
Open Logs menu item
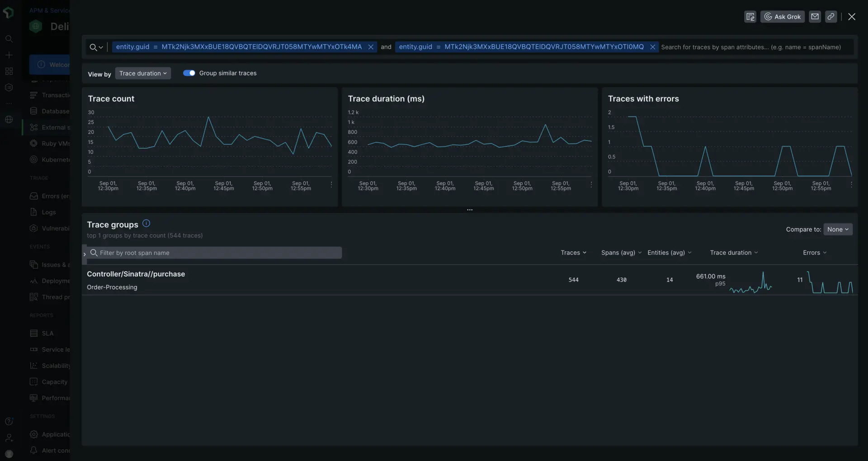(43, 212)
